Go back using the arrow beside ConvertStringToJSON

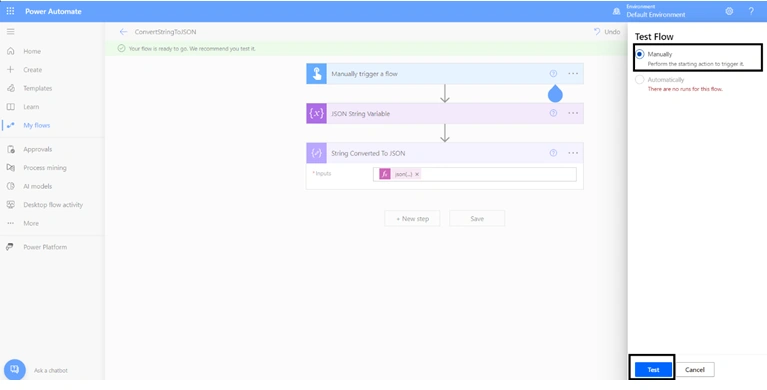[x=123, y=32]
